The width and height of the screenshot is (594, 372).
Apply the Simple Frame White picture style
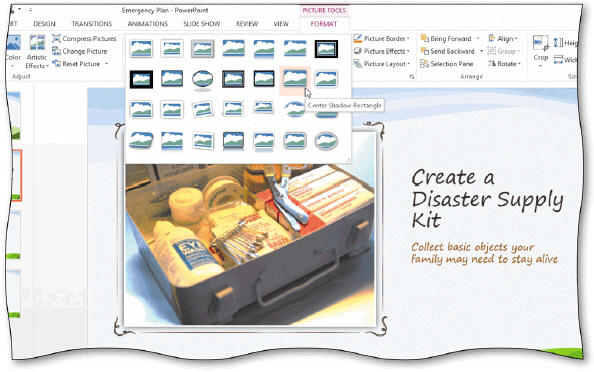(x=141, y=48)
